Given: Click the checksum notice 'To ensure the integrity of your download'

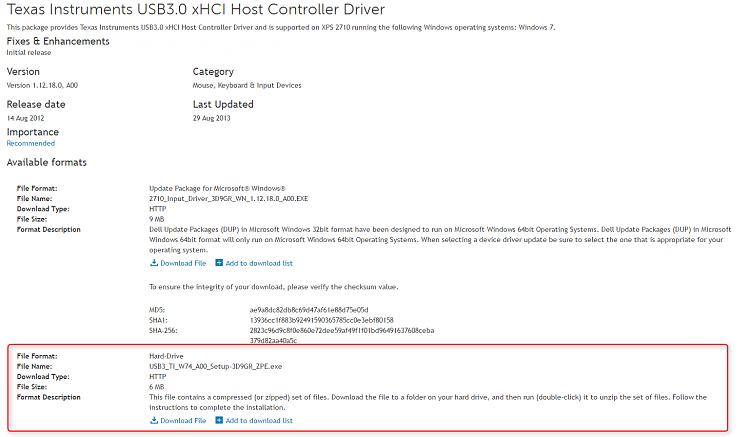Looking at the screenshot, I should (273, 287).
